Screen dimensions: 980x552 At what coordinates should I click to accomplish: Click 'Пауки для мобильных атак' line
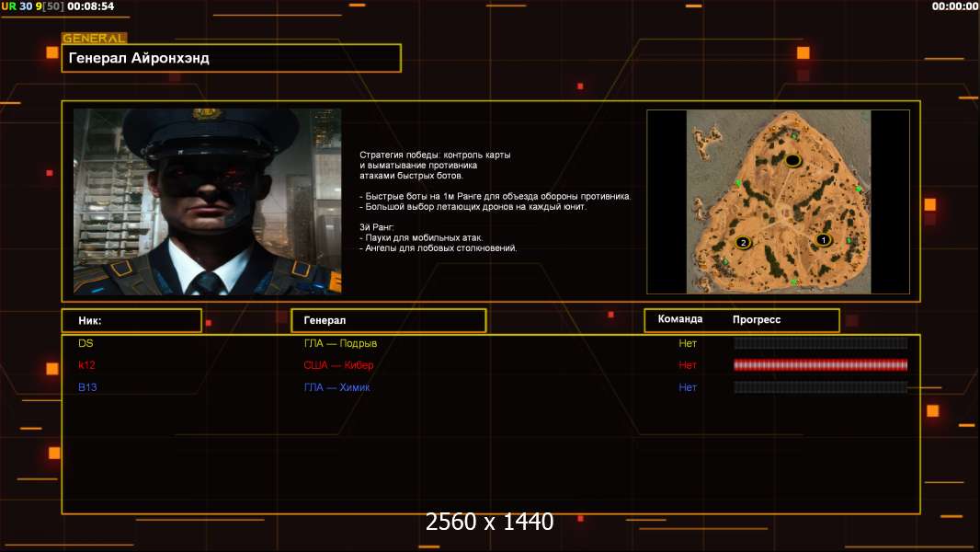pyautogui.click(x=421, y=237)
